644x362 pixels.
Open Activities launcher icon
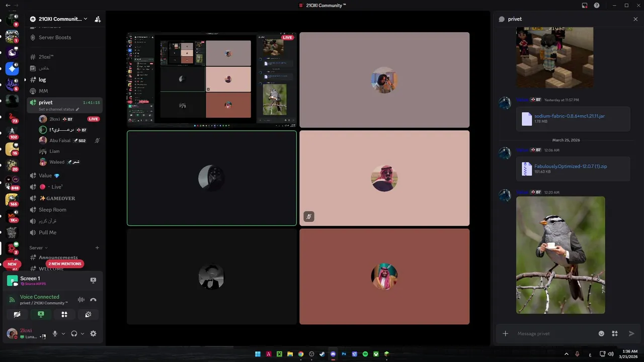pyautogui.click(x=64, y=314)
